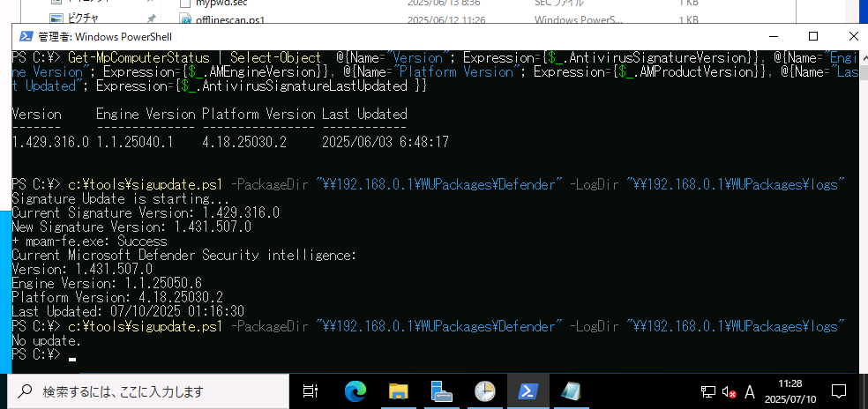Click the muted volume tray icon

(x=729, y=392)
